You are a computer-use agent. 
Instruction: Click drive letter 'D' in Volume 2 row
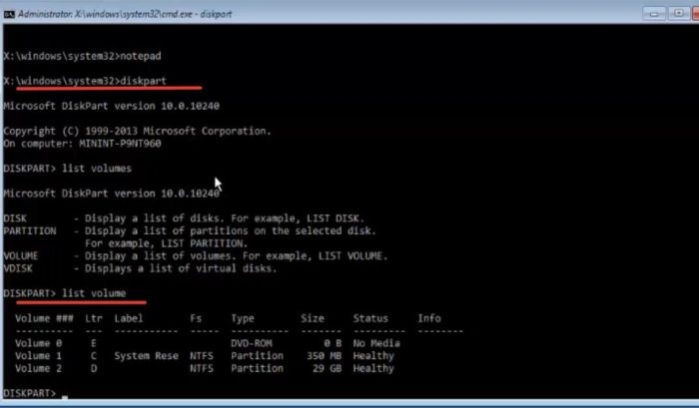[94, 368]
